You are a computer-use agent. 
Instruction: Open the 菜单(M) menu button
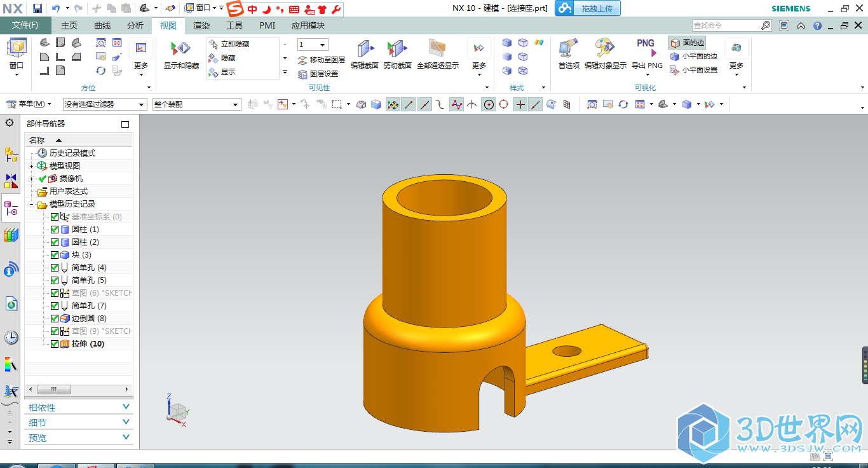29,104
